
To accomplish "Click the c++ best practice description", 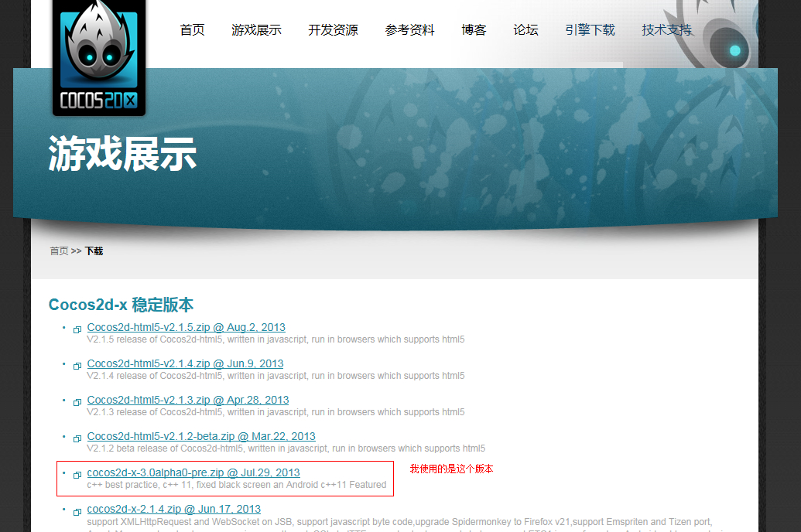I will click(237, 485).
